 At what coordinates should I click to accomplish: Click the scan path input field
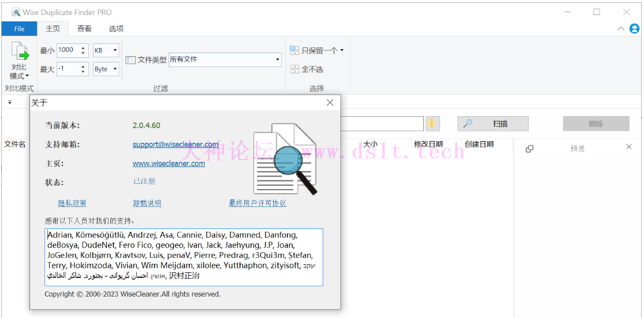[382, 123]
